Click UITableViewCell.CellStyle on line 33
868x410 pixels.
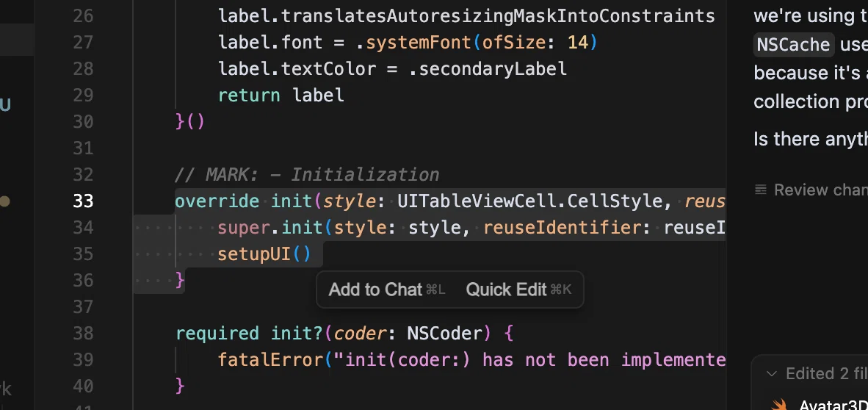tap(529, 201)
